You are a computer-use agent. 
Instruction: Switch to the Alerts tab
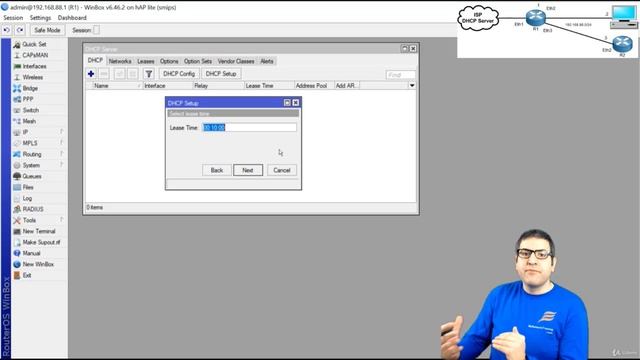coord(267,61)
